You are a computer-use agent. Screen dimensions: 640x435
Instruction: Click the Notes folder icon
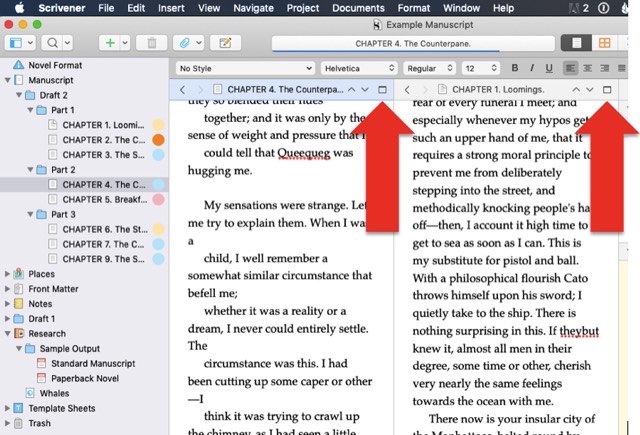18,304
